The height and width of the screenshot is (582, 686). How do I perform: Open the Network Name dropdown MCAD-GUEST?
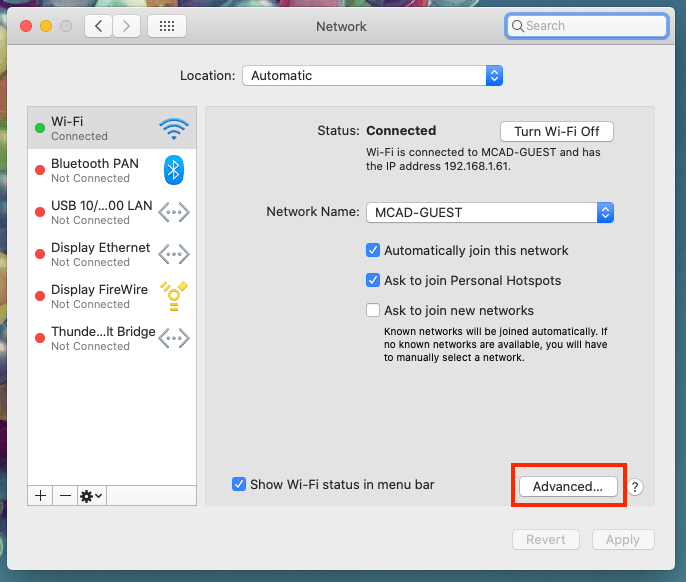[490, 212]
